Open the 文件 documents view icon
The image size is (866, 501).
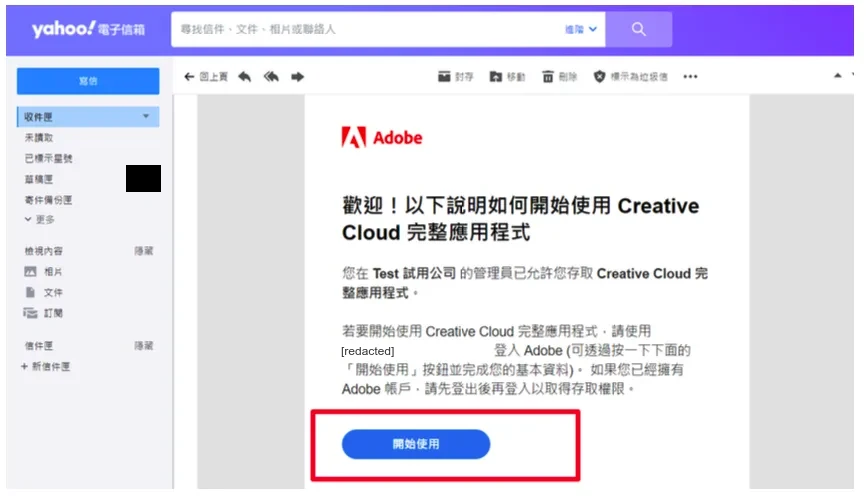(30, 292)
